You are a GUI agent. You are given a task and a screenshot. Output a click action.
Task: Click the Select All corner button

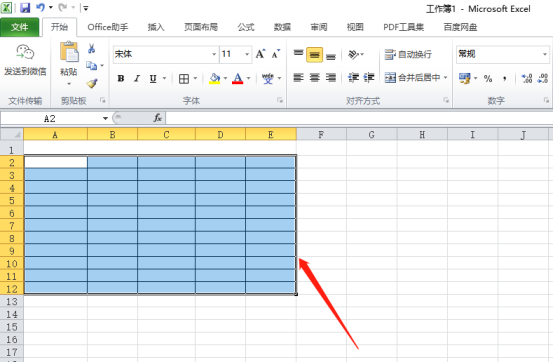tap(12, 135)
